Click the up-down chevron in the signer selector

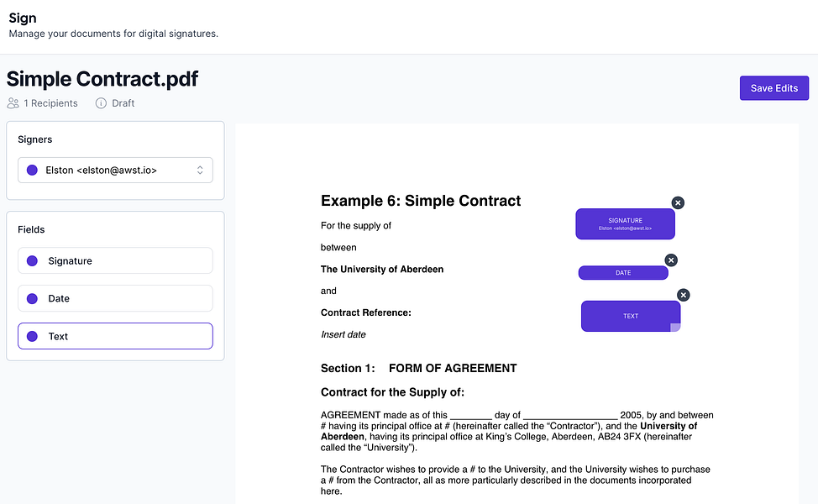200,170
